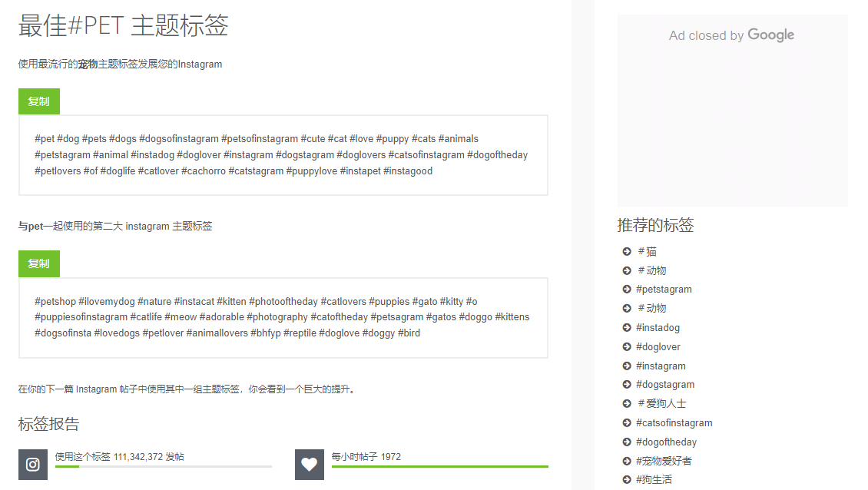868x490 pixels.
Task: Click arrow icon beside #dogstagram
Action: tap(627, 384)
